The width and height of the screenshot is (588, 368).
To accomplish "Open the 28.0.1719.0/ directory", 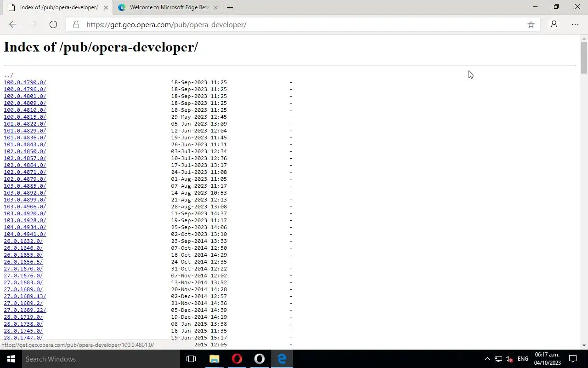I will (23, 317).
